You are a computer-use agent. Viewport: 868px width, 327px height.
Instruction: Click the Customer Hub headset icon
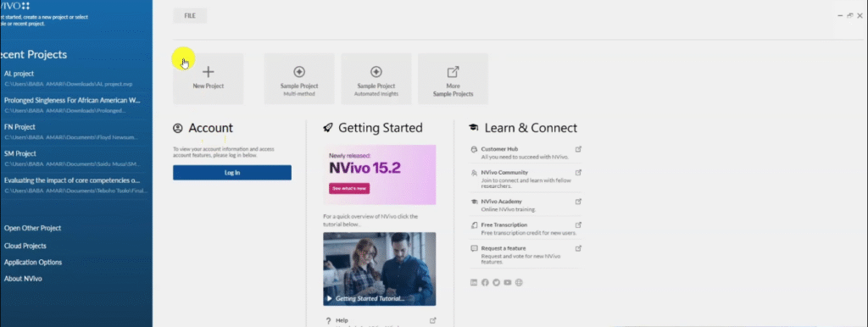pos(474,149)
